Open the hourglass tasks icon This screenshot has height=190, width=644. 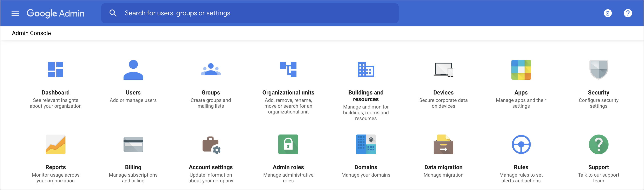point(608,13)
